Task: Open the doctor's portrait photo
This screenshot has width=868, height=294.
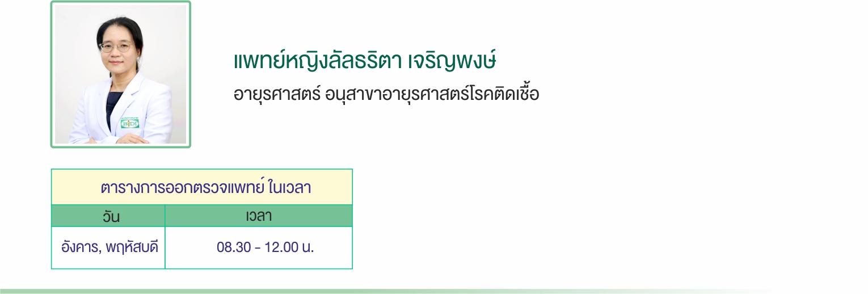Action: (121, 74)
